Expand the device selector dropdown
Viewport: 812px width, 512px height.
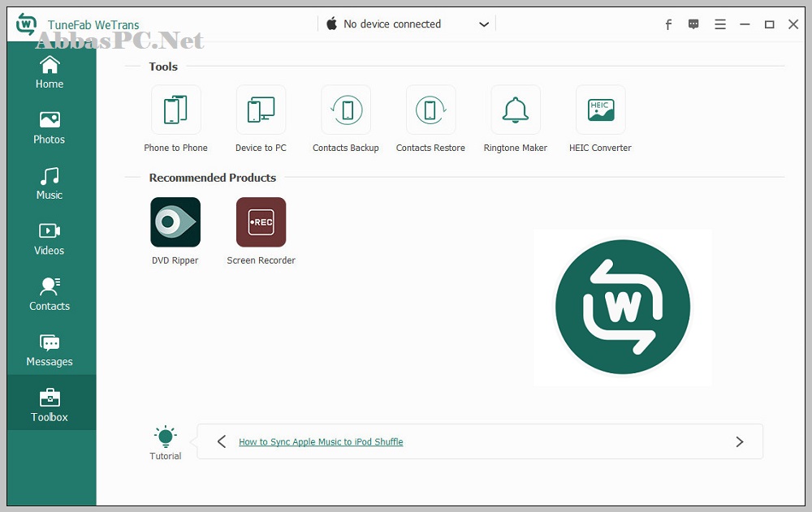(484, 24)
